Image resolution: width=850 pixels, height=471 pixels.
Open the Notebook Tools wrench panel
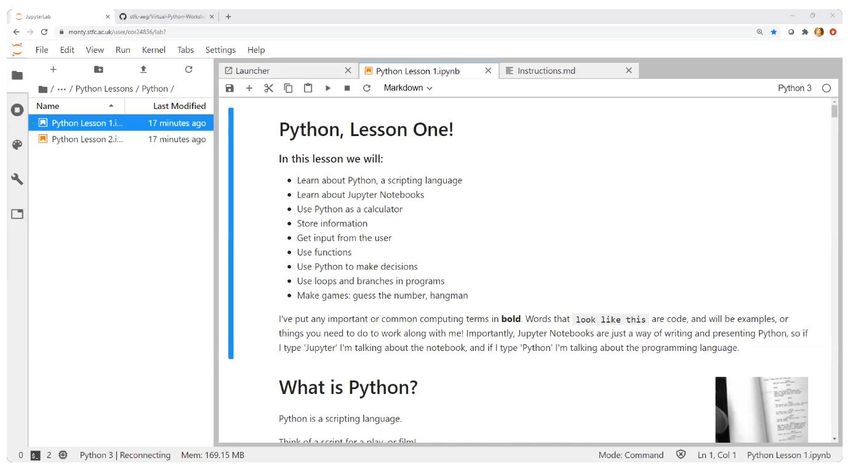(17, 179)
